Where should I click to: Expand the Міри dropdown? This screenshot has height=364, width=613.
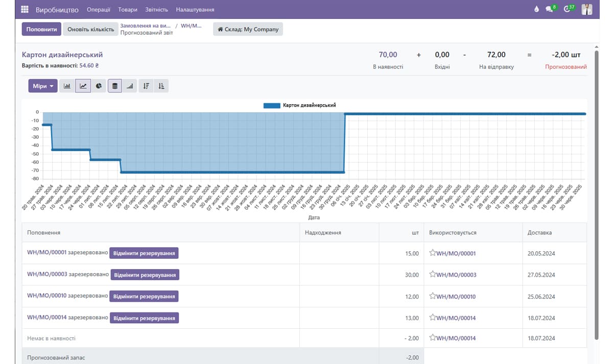click(43, 86)
